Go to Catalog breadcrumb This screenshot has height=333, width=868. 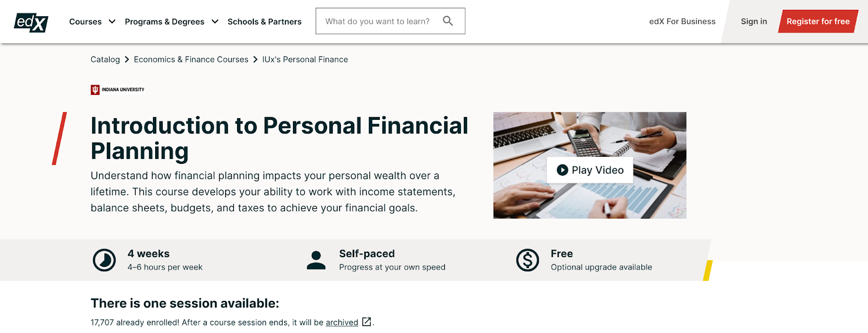click(105, 60)
